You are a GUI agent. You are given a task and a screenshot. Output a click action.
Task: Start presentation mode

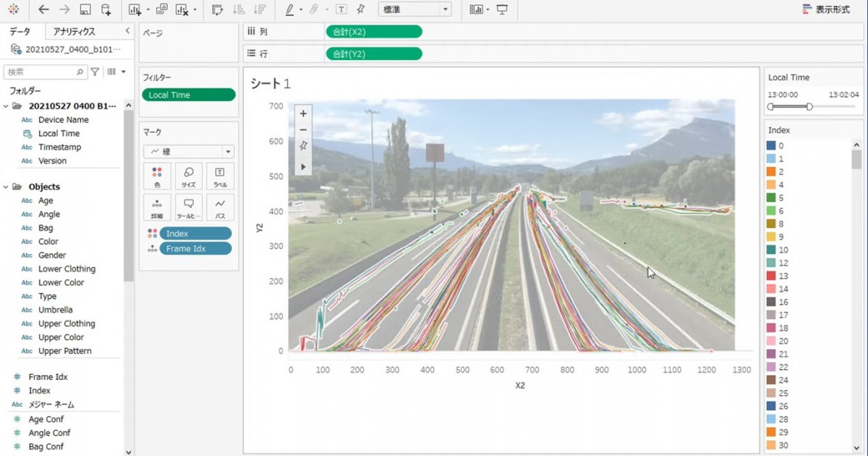(502, 9)
